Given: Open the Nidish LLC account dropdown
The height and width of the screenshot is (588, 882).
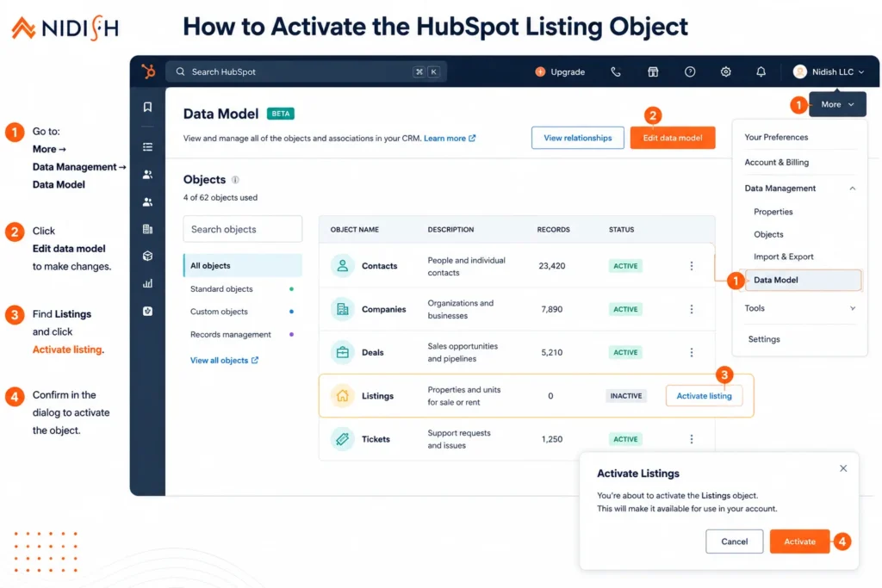Looking at the screenshot, I should 829,71.
